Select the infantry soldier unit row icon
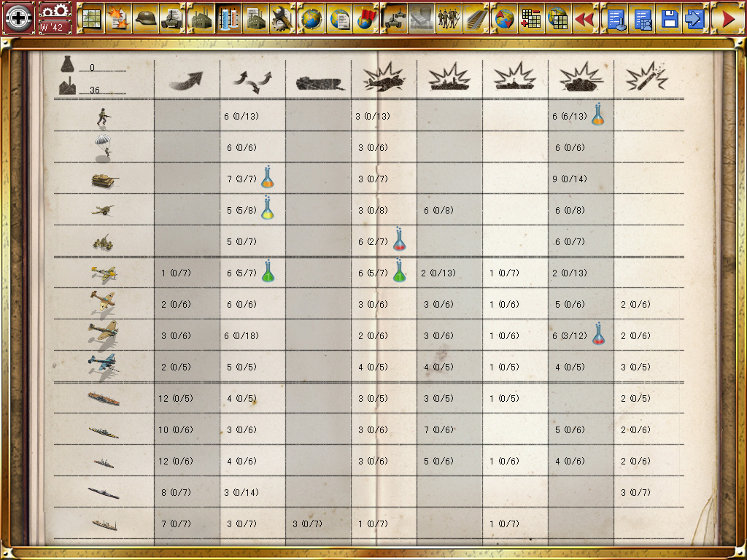The height and width of the screenshot is (560, 747). click(104, 117)
